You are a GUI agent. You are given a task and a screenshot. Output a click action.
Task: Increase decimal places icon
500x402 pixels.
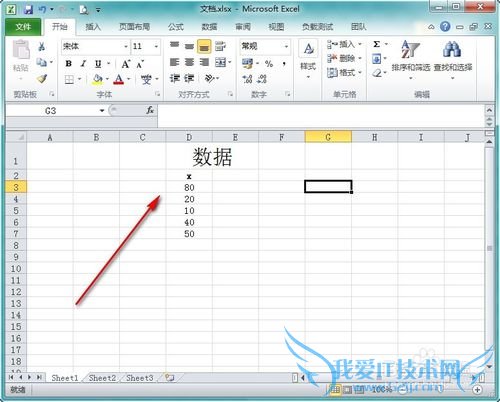pyautogui.click(x=248, y=79)
